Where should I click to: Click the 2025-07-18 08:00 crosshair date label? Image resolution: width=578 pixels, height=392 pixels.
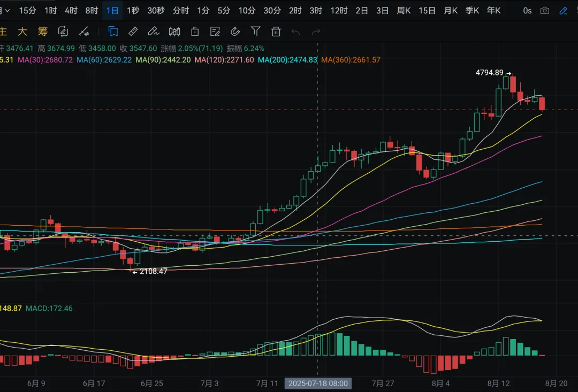point(318,383)
